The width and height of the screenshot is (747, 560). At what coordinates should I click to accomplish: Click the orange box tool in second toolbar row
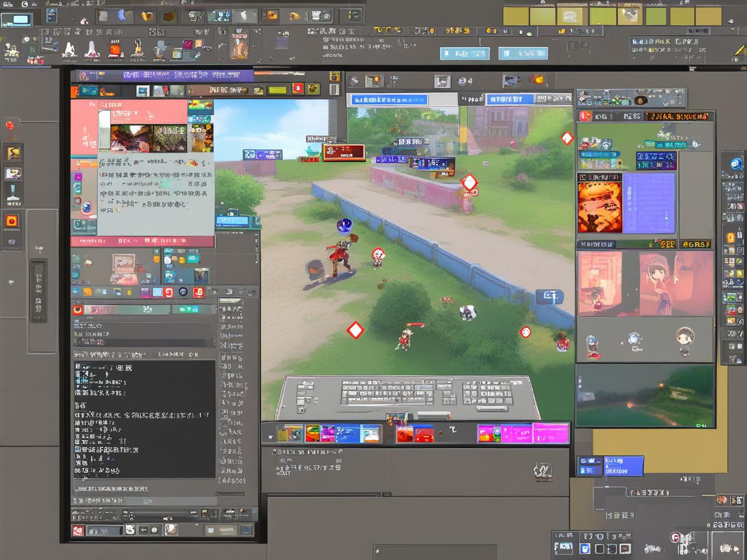pyautogui.click(x=115, y=50)
